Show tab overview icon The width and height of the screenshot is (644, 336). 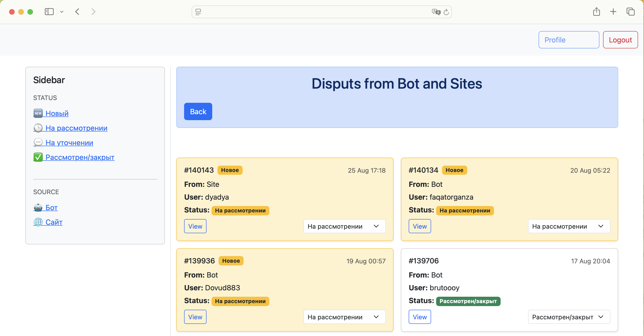pyautogui.click(x=630, y=12)
